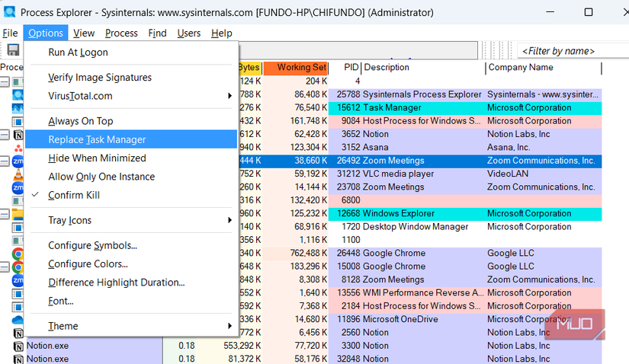Open the Theme submenu
This screenshot has width=629, height=364.
coord(131,325)
